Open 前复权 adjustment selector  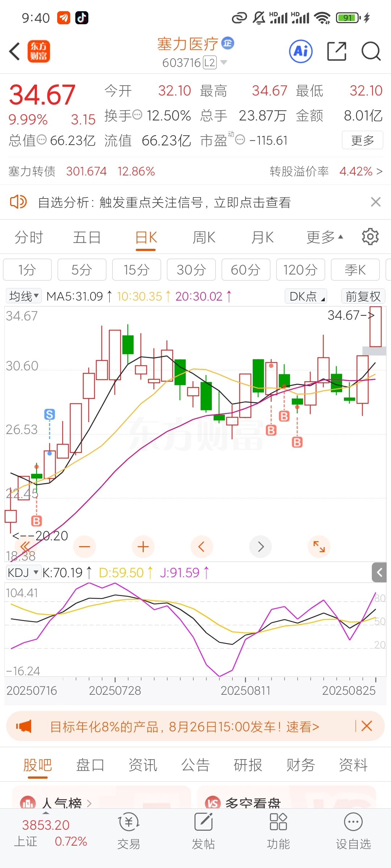(x=363, y=296)
